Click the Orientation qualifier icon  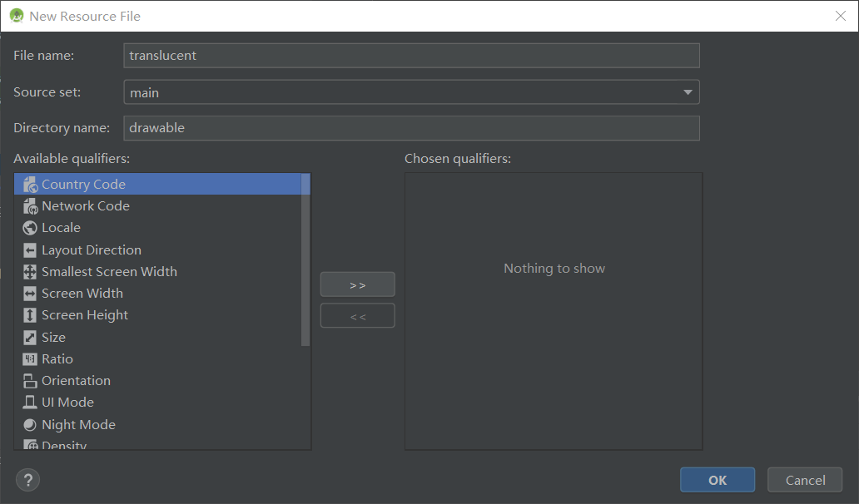30,381
